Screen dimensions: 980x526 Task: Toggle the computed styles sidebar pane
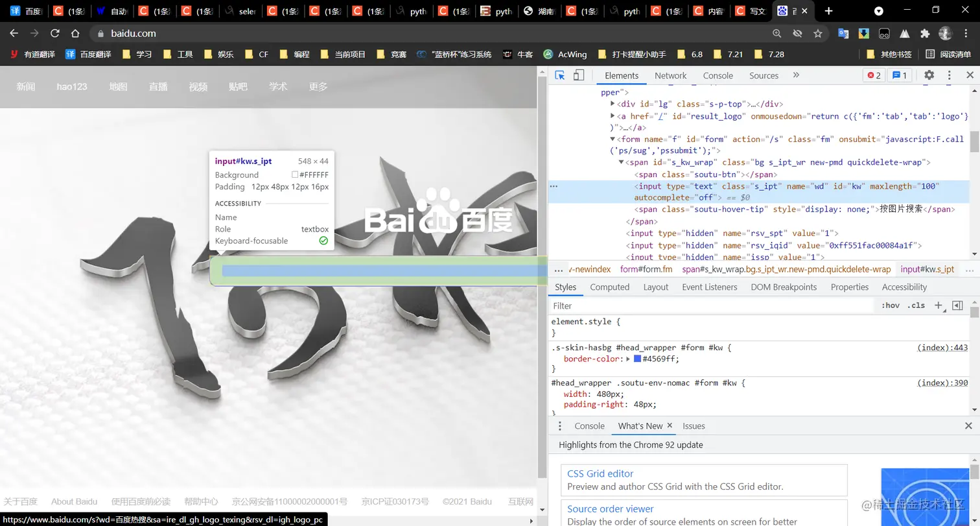[x=957, y=305]
